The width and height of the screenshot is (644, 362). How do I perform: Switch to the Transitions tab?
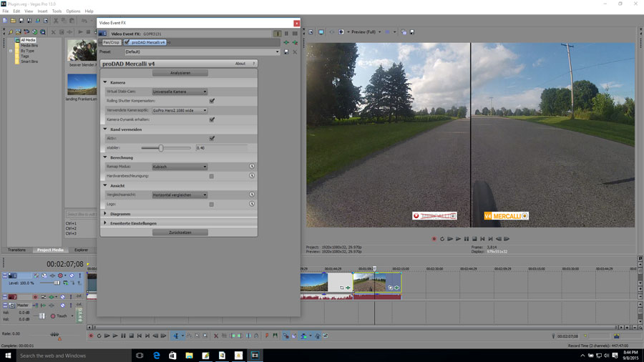pyautogui.click(x=16, y=250)
